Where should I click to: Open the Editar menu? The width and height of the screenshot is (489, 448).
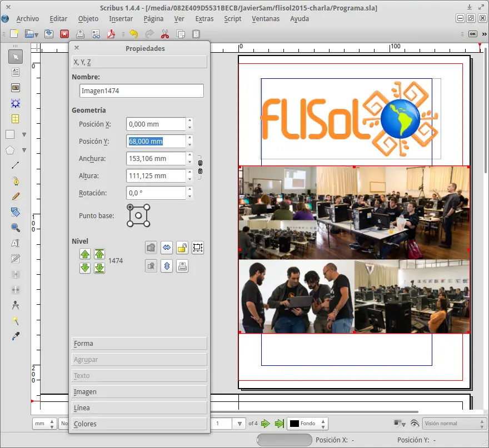point(58,19)
